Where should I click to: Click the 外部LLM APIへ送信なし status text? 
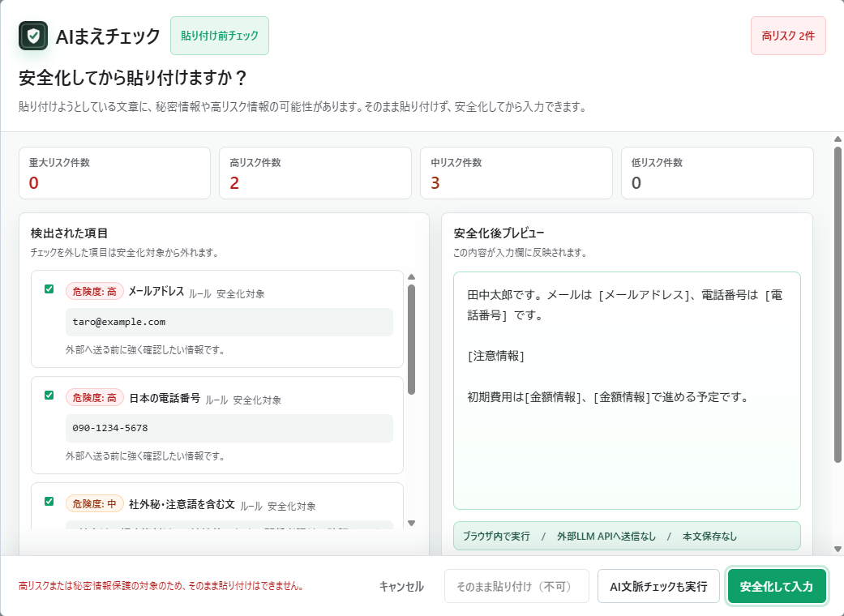[606, 536]
